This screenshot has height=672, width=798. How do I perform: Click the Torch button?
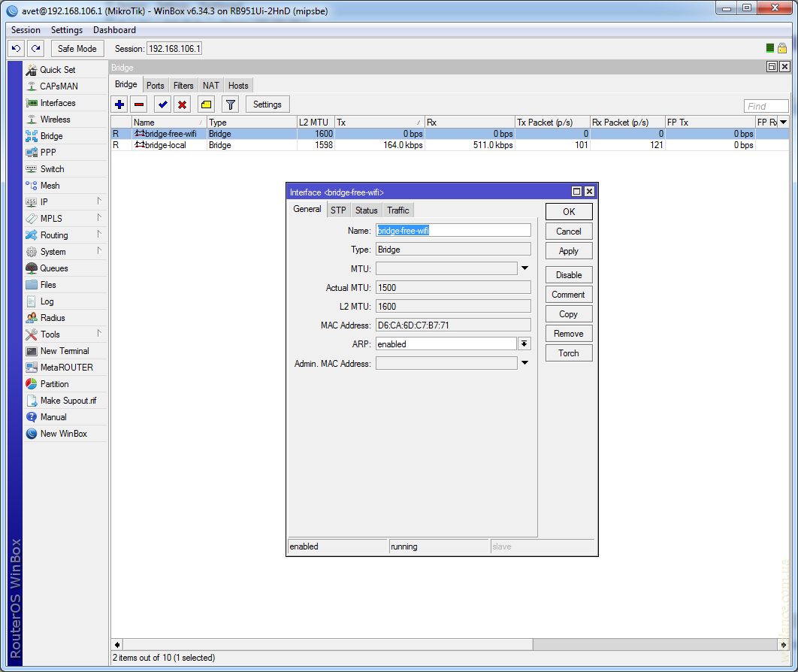(x=569, y=353)
